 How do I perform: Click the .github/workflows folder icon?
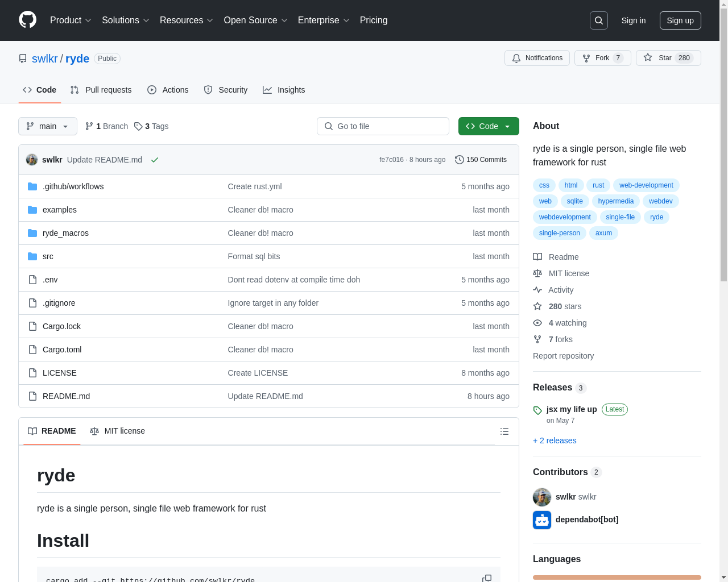tap(32, 186)
